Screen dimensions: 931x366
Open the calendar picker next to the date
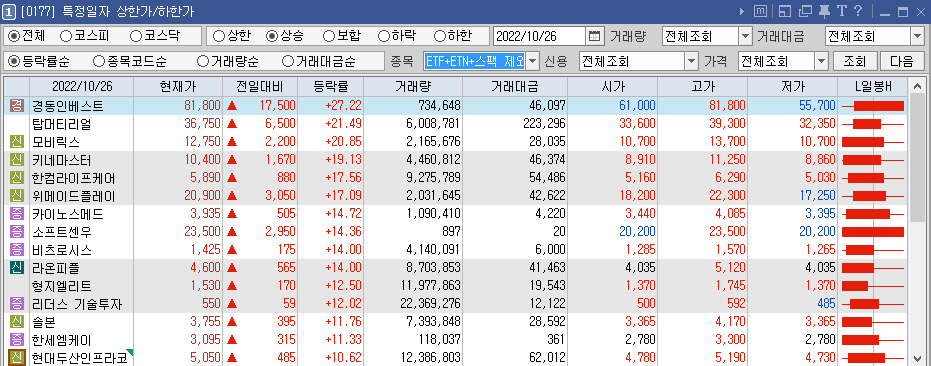[x=594, y=36]
